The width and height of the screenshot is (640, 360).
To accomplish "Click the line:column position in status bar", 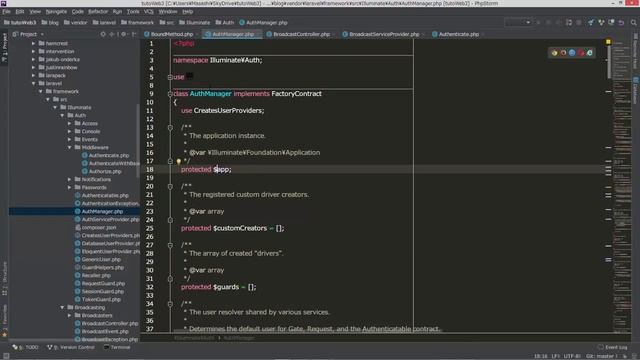I will pos(540,356).
